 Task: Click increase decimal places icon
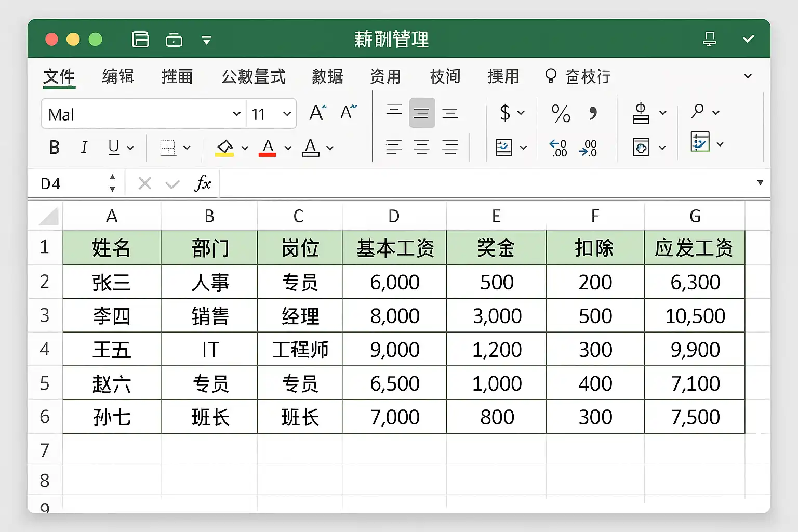click(558, 148)
